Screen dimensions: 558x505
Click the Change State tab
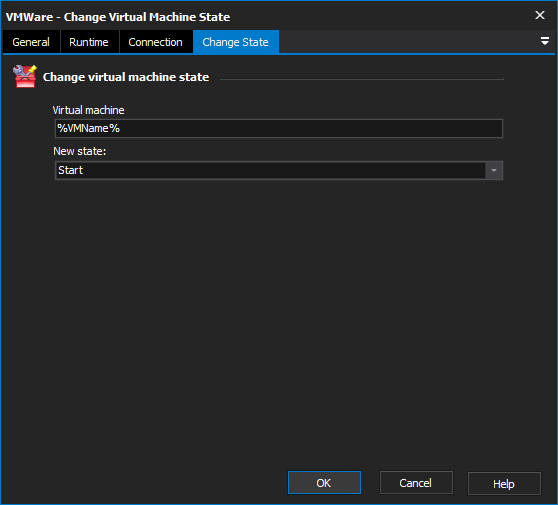point(236,42)
